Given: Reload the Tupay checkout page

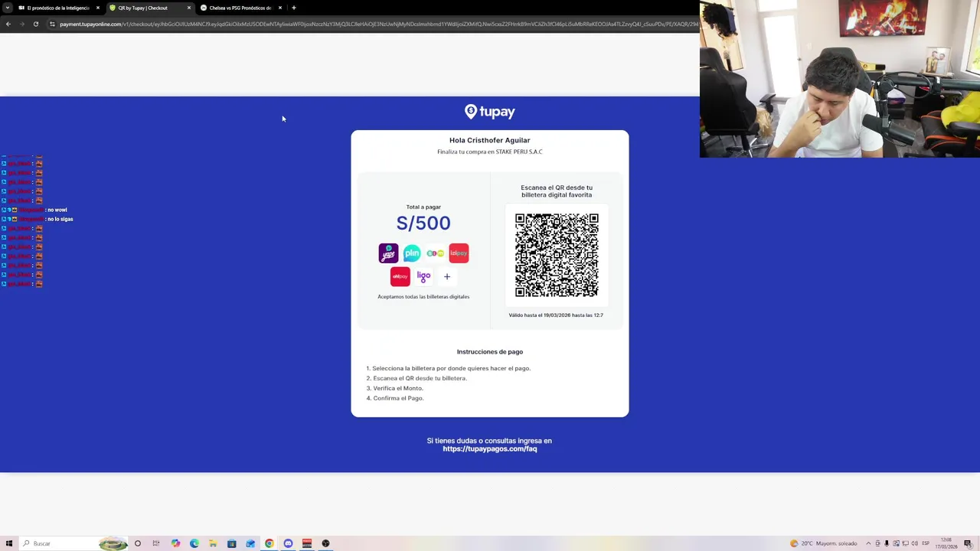Looking at the screenshot, I should 36,24.
